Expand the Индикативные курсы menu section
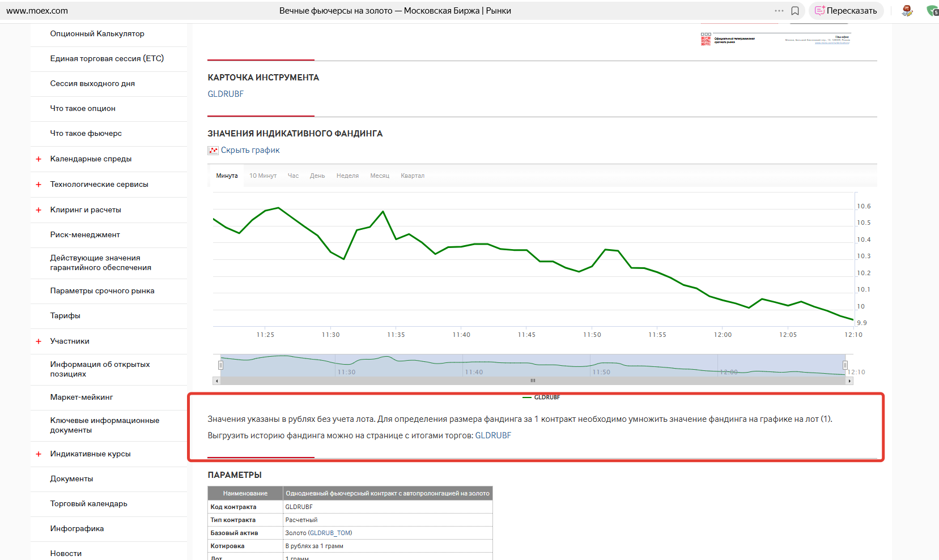939x560 pixels. pos(39,454)
